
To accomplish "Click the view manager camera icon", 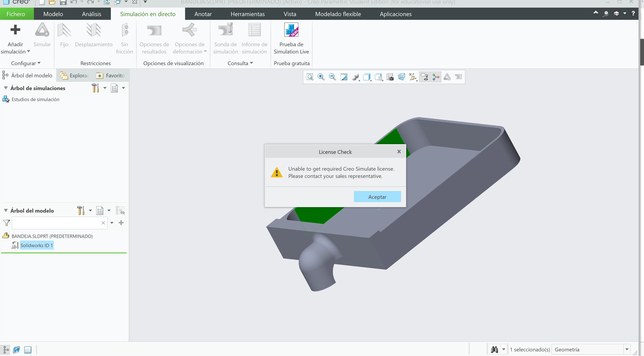I will pyautogui.click(x=390, y=77).
